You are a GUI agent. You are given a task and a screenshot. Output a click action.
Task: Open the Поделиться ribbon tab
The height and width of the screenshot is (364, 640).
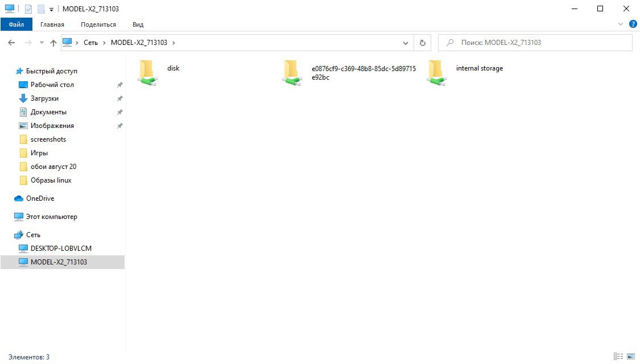click(x=98, y=24)
